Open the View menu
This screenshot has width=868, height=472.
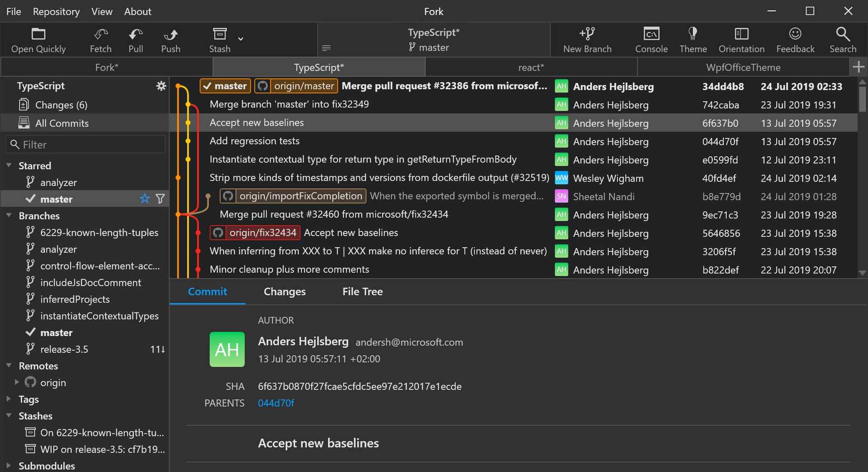[102, 11]
